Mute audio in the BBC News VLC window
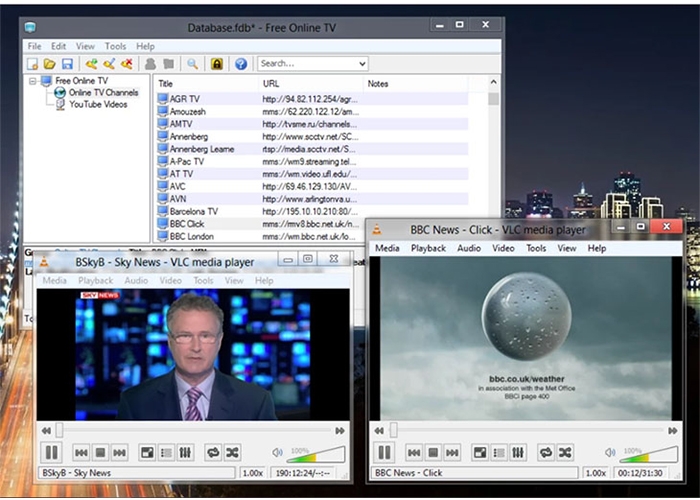The width and height of the screenshot is (700, 500). tap(610, 453)
